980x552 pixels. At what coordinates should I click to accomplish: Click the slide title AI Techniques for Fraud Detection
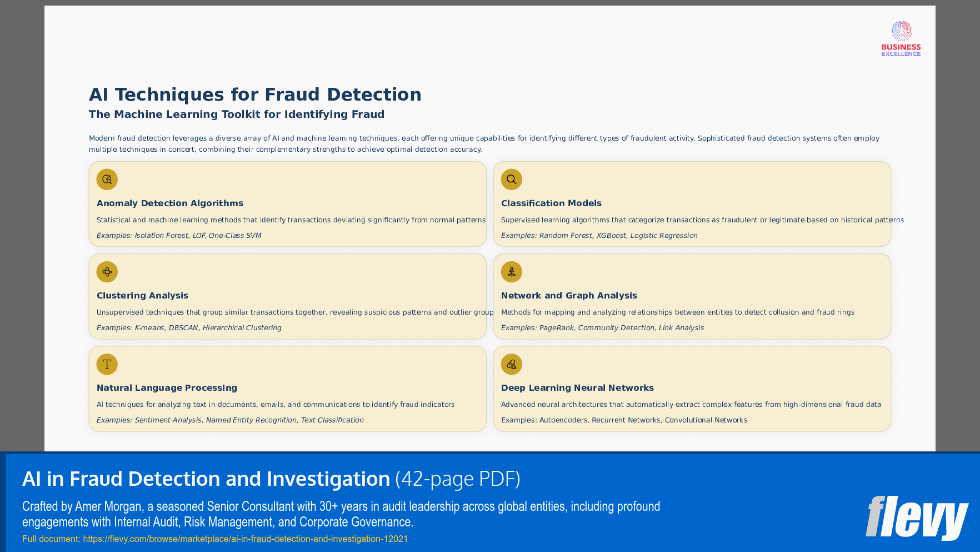(x=255, y=95)
